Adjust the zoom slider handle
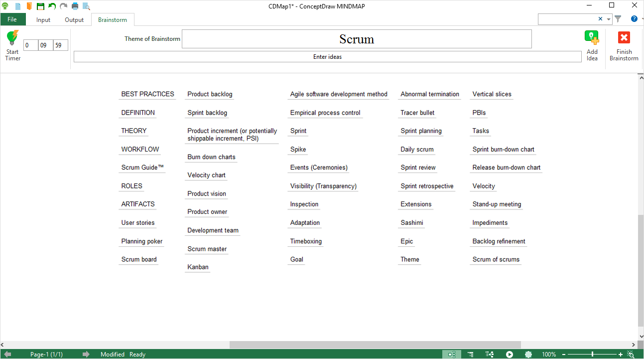644x359 pixels. (x=592, y=355)
